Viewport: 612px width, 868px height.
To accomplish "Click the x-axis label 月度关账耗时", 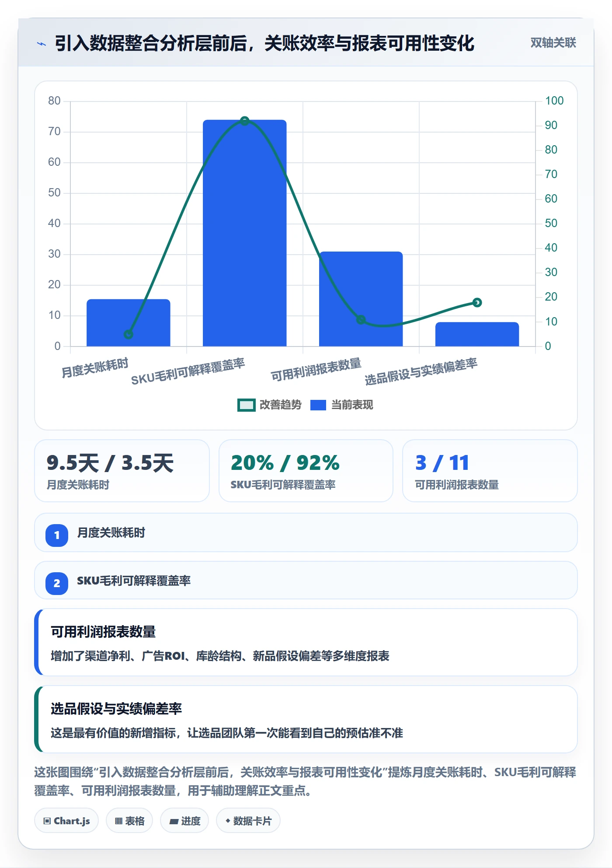I will pyautogui.click(x=95, y=367).
